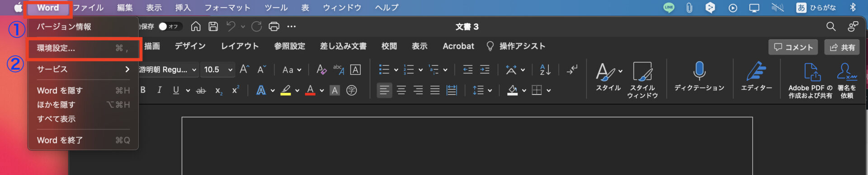The height and width of the screenshot is (175, 868).
Task: Toggle strikethrough formatting
Action: tap(201, 91)
